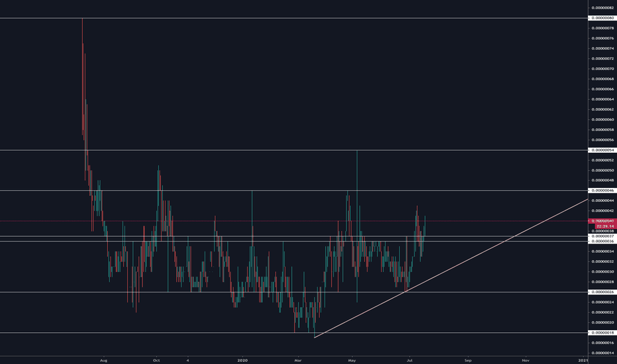This screenshot has height=364, width=617.
Task: Click the 0.00000070 price axis value
Action: coord(603,69)
